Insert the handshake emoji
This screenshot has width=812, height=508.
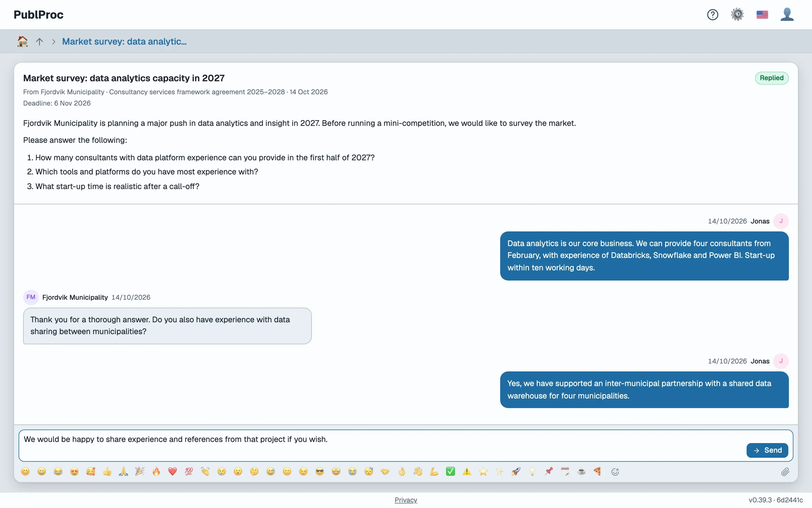tap(385, 472)
